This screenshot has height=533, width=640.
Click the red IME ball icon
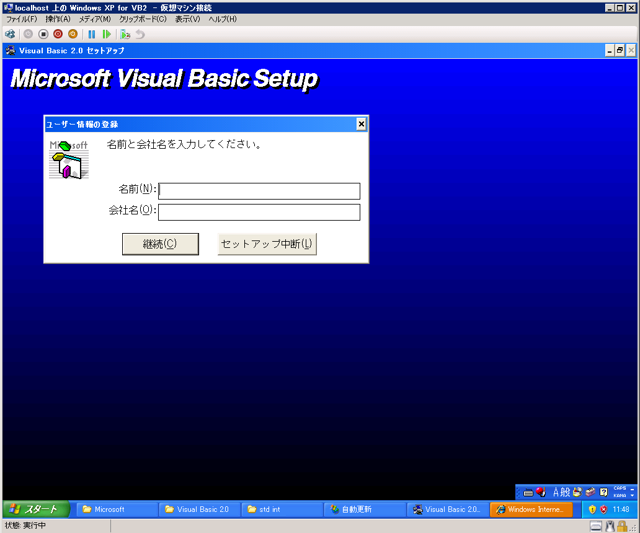point(541,492)
